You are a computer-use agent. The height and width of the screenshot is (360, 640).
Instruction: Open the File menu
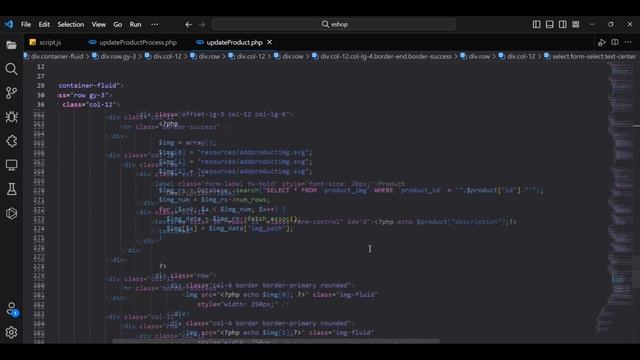point(26,24)
